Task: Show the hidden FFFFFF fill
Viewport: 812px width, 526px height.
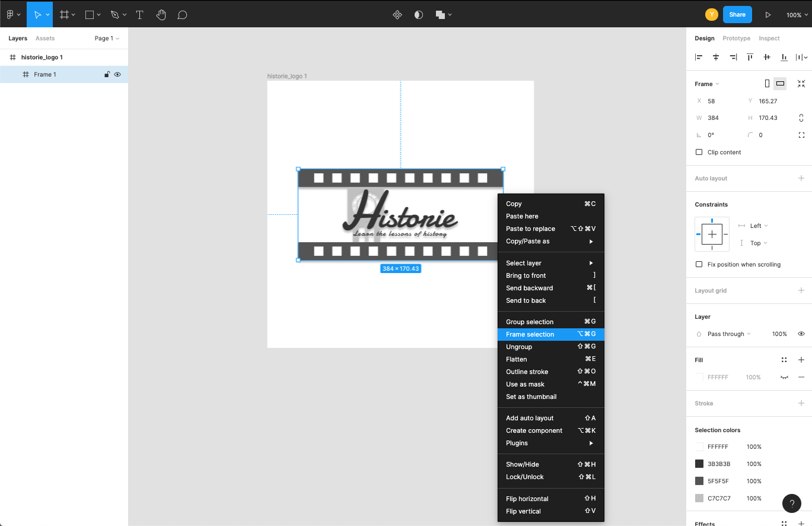Action: (x=784, y=377)
